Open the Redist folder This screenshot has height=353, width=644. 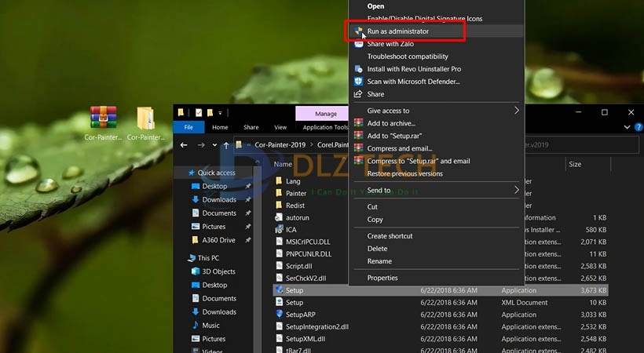click(295, 206)
